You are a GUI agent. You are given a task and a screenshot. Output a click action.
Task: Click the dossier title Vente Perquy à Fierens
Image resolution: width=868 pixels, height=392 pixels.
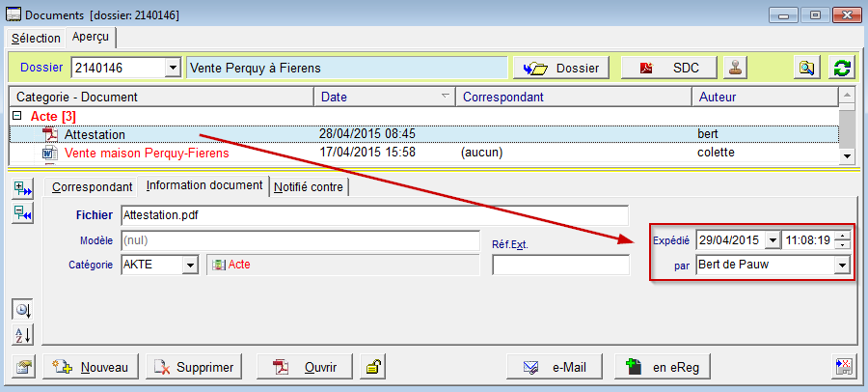[347, 69]
